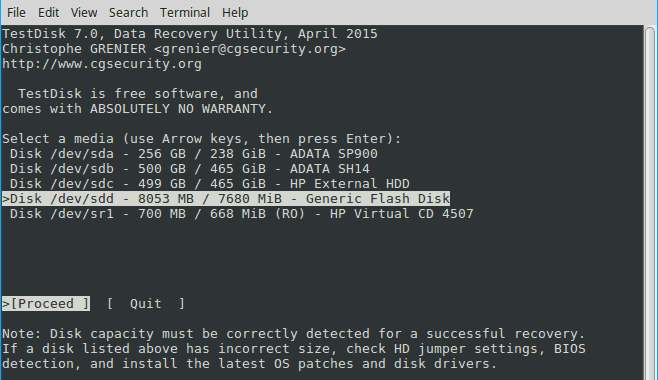Image resolution: width=658 pixels, height=380 pixels.
Task: Click the Note about disk capacity text
Action: (294, 349)
